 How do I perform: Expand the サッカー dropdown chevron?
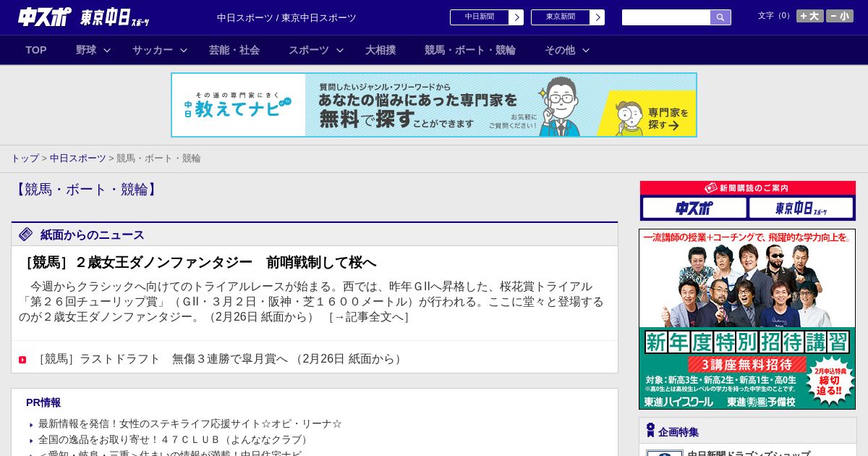[184, 50]
